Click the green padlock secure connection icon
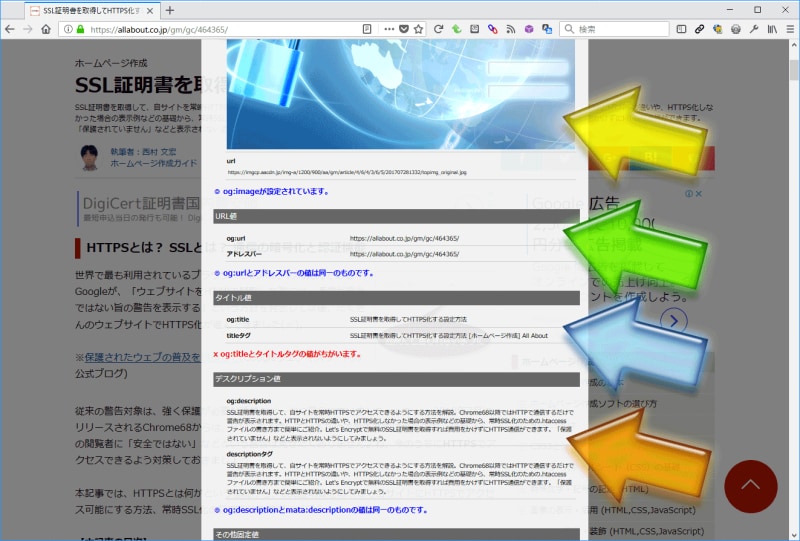 (80, 30)
